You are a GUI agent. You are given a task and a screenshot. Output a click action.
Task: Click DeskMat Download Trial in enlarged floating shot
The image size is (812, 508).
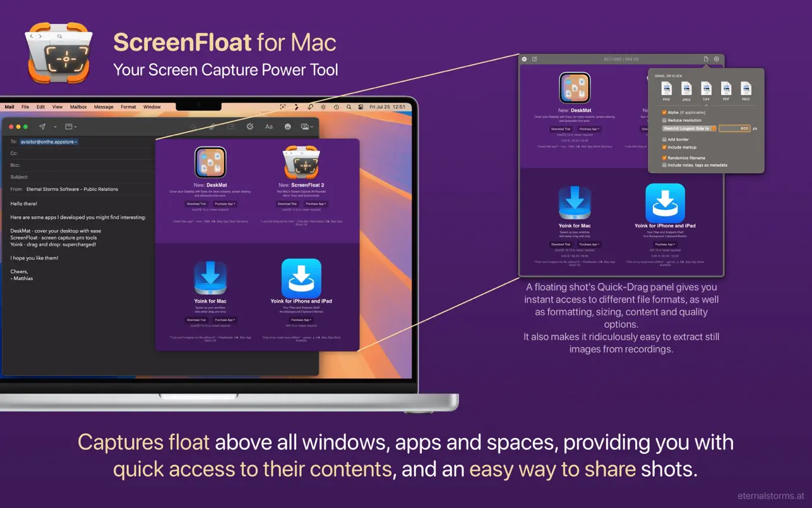pos(560,129)
